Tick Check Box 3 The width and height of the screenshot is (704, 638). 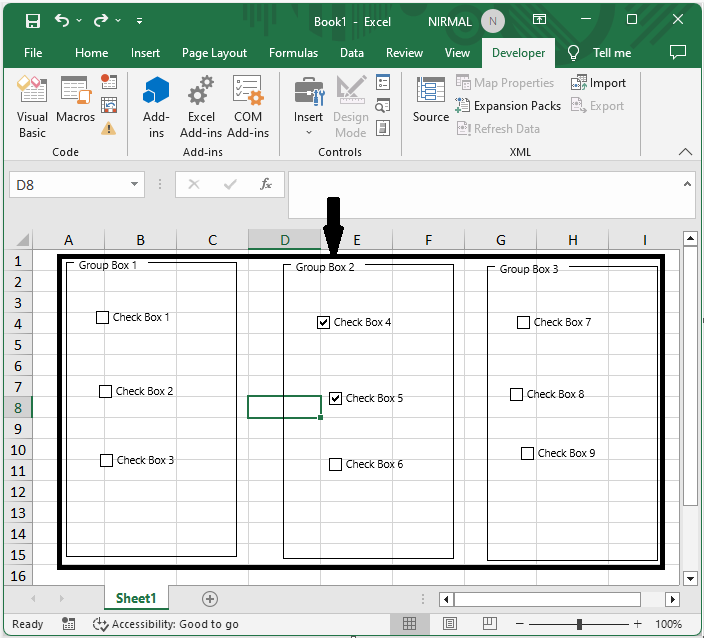106,461
